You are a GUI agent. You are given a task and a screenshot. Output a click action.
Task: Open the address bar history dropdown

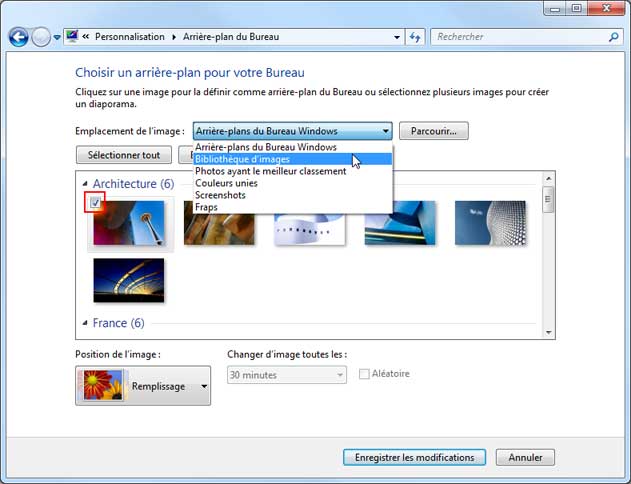click(397, 37)
